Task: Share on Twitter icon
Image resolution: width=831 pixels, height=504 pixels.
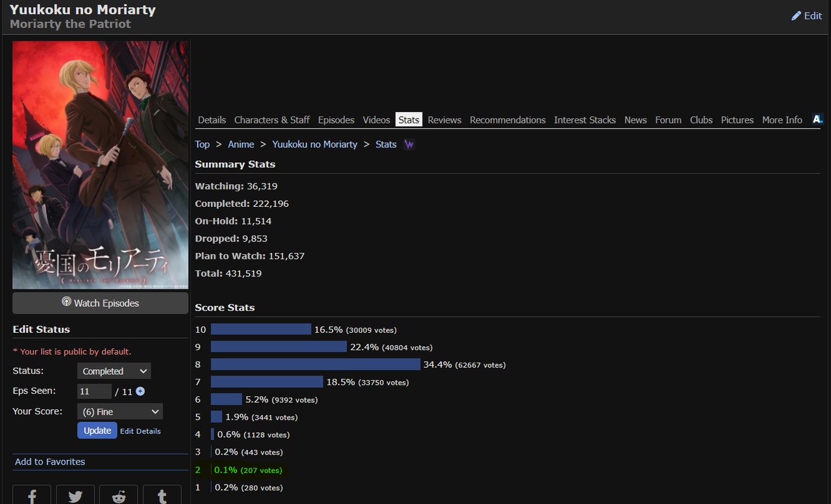Action: pos(75,496)
